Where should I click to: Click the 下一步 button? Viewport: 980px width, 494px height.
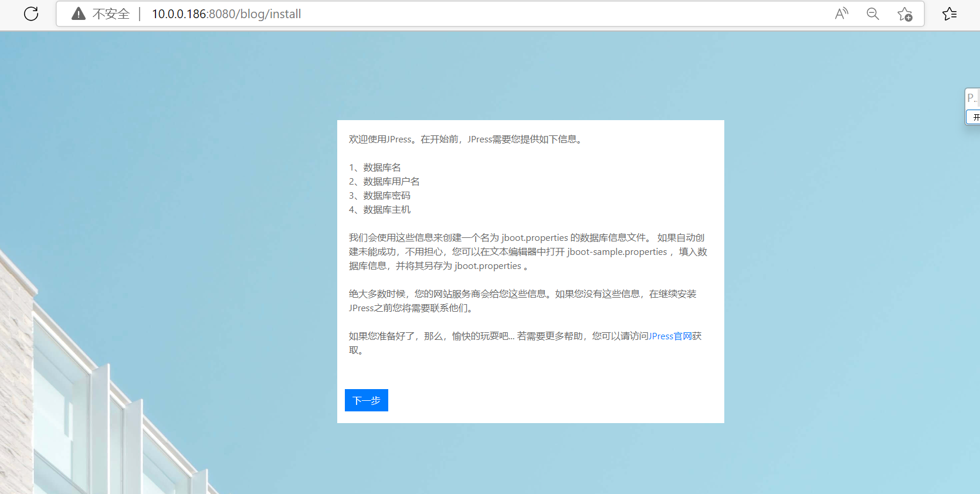[367, 400]
